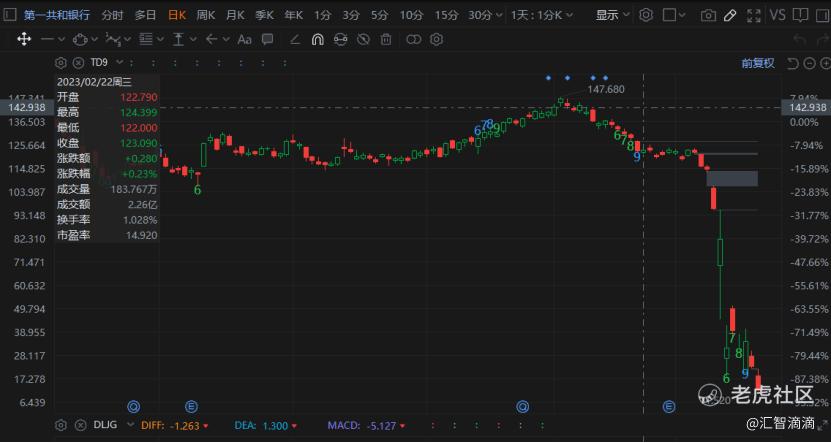Click the @ marker beneath the 147.680 peak

[523, 406]
